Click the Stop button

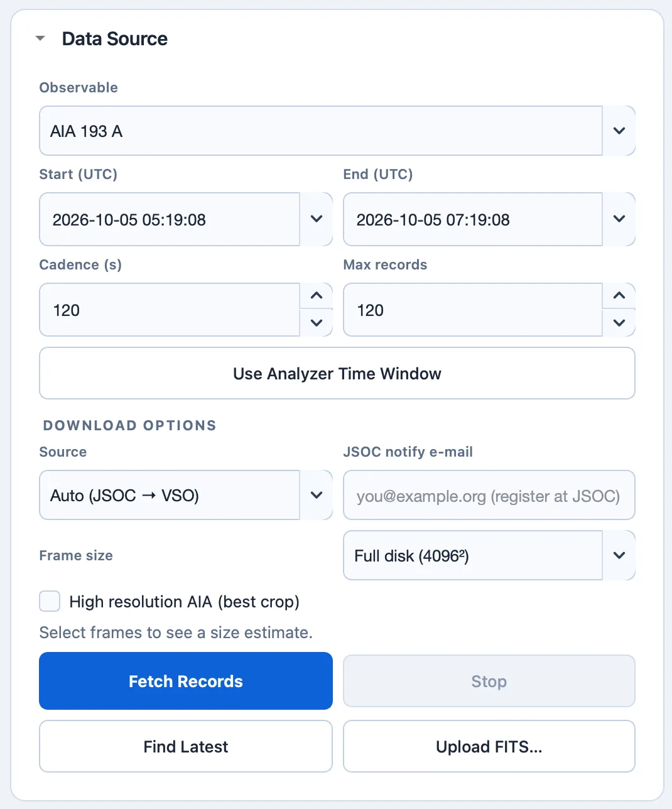click(489, 681)
